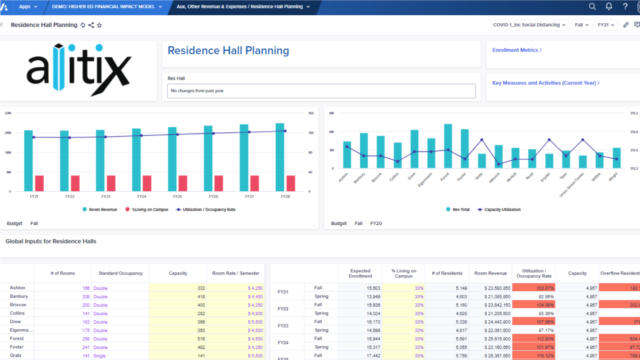The width and height of the screenshot is (640, 360).
Task: Open the Fall semester selector
Action: (x=582, y=25)
